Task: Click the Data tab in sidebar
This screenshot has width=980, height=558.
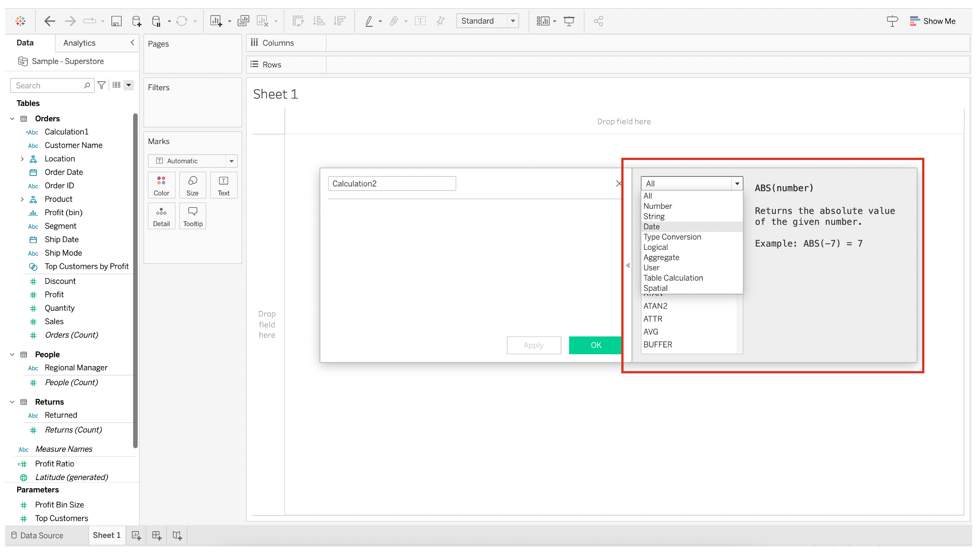Action: (25, 42)
